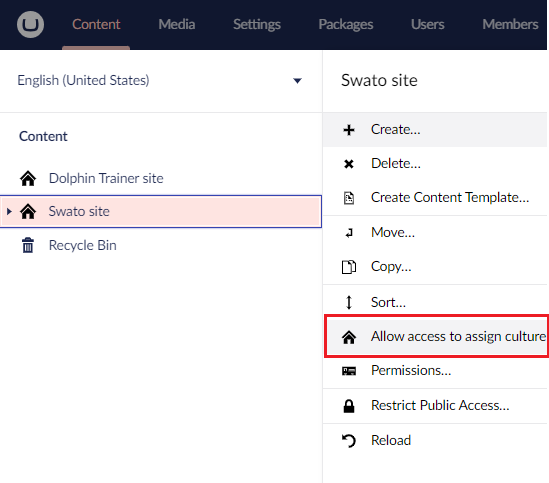This screenshot has height=483, width=549.
Task: Click the Copy pages icon
Action: point(349,267)
